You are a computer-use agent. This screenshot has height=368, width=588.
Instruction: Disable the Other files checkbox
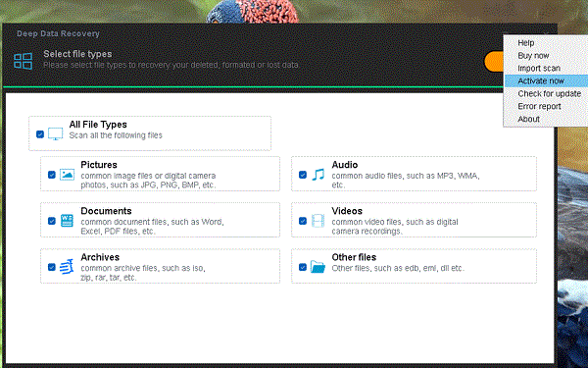(x=303, y=267)
